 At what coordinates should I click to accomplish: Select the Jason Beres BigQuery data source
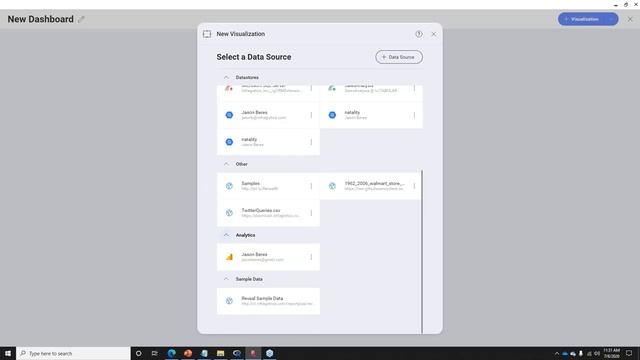268,115
